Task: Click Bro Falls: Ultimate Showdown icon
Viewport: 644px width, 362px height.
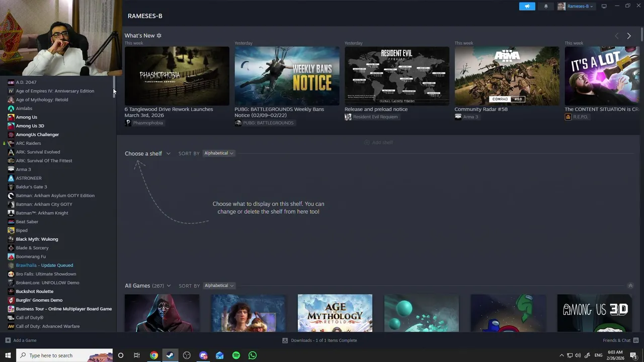Action: coord(11,274)
